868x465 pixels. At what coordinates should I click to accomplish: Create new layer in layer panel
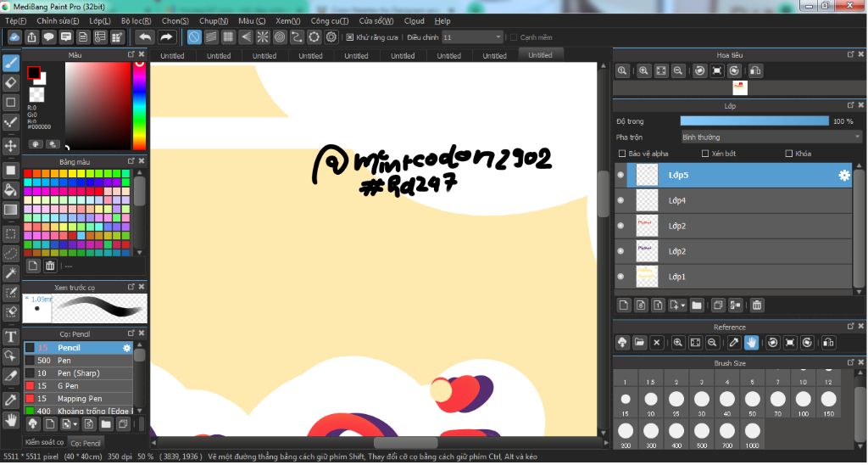tap(624, 305)
